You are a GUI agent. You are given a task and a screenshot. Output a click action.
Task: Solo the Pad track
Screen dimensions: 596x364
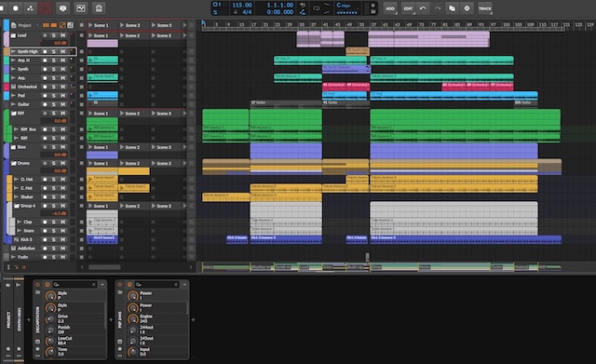point(54,95)
